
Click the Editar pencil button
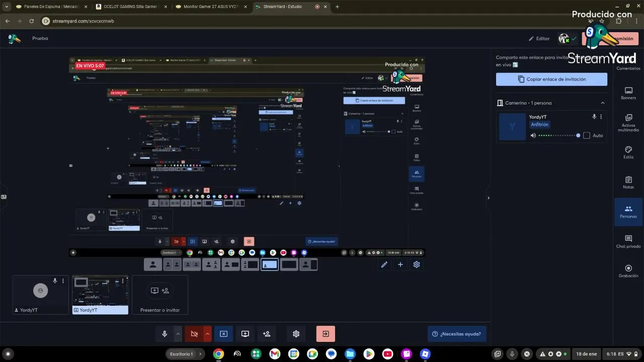[539, 39]
